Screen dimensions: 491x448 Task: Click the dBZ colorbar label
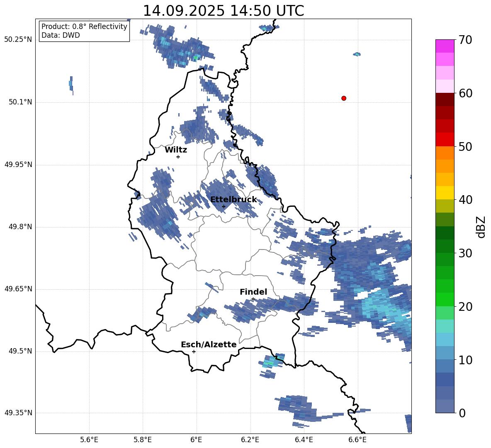[x=481, y=227]
